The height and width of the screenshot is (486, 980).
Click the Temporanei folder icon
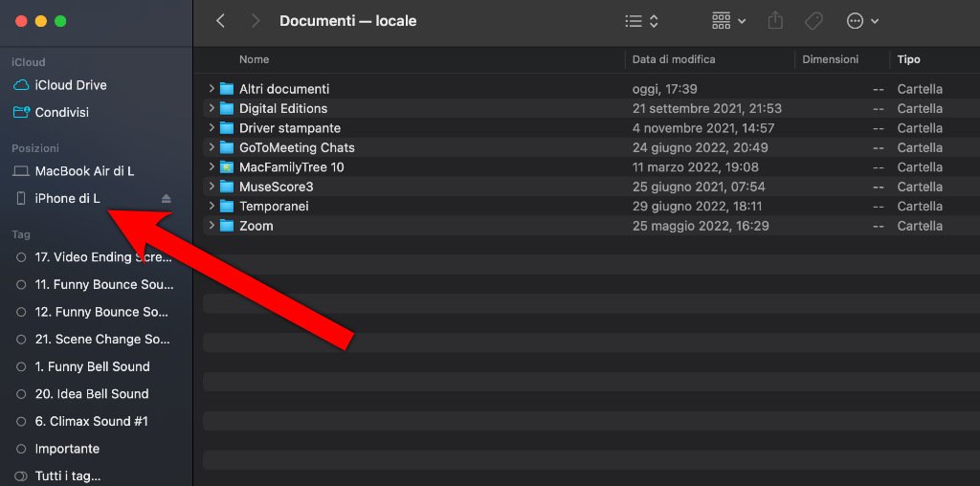click(226, 206)
